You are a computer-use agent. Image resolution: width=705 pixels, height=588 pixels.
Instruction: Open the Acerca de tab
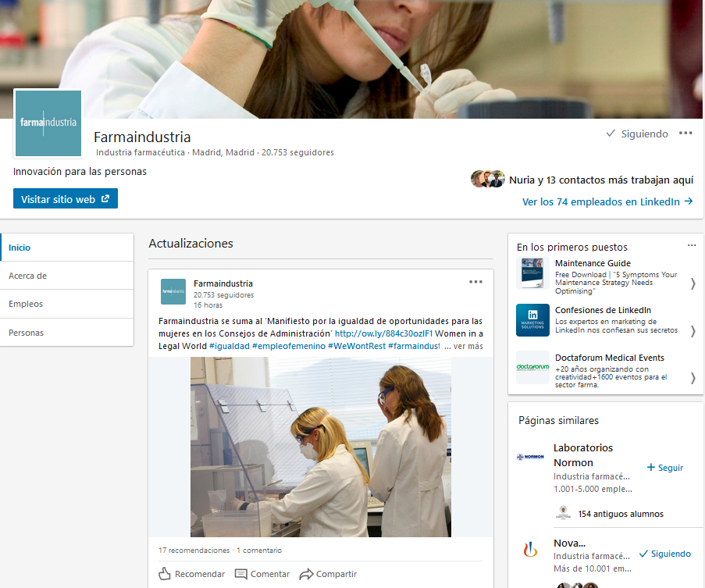67,276
